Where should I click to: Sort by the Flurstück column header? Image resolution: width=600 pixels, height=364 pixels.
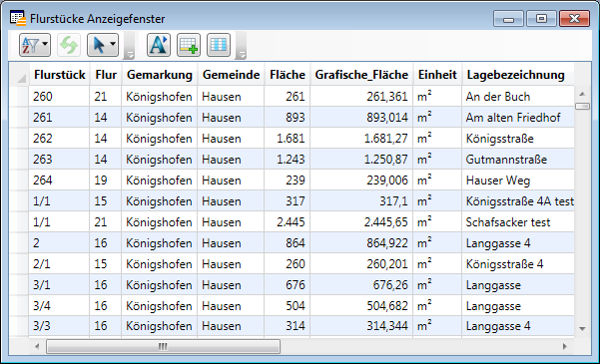coord(59,75)
